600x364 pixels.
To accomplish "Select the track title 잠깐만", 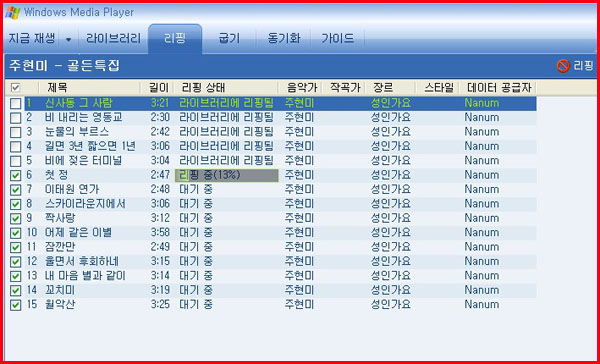I will click(60, 247).
